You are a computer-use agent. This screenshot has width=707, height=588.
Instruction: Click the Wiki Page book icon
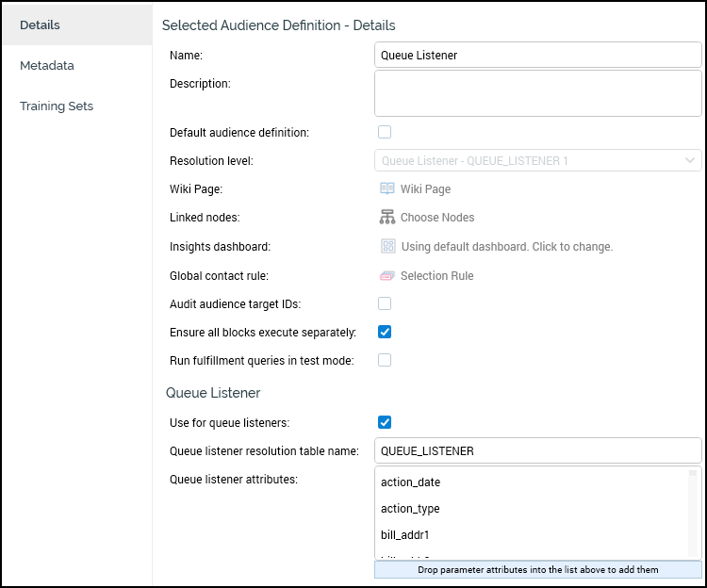[x=386, y=188]
